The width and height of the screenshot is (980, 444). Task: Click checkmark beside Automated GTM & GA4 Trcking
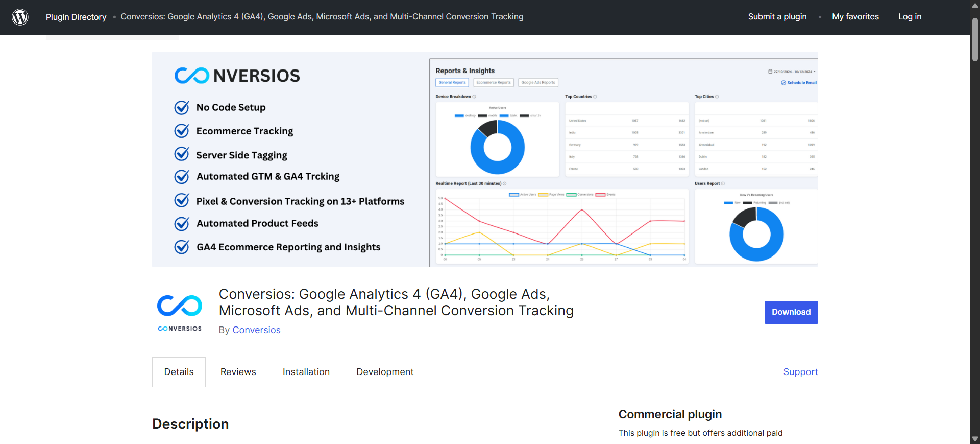click(182, 177)
